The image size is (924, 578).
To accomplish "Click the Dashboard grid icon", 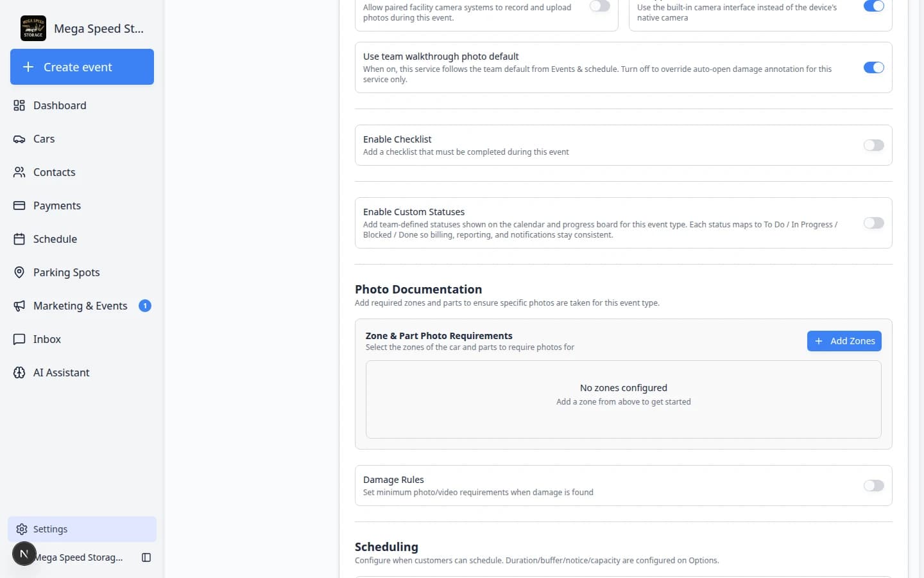I will 19,105.
